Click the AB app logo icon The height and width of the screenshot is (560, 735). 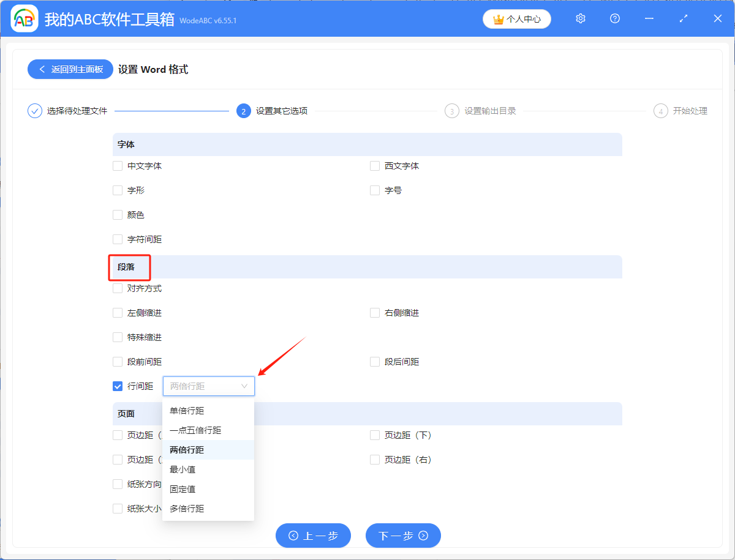coord(24,18)
